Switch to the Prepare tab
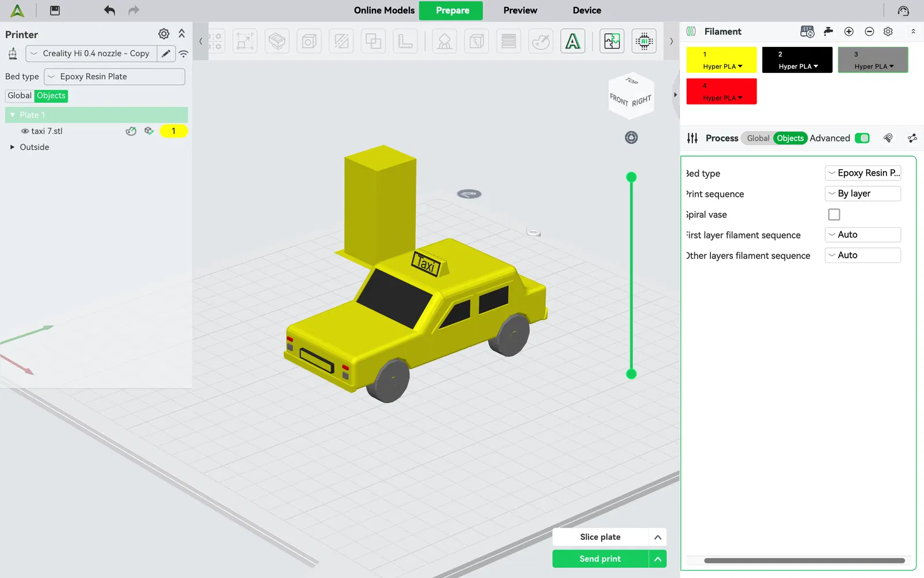 click(451, 10)
